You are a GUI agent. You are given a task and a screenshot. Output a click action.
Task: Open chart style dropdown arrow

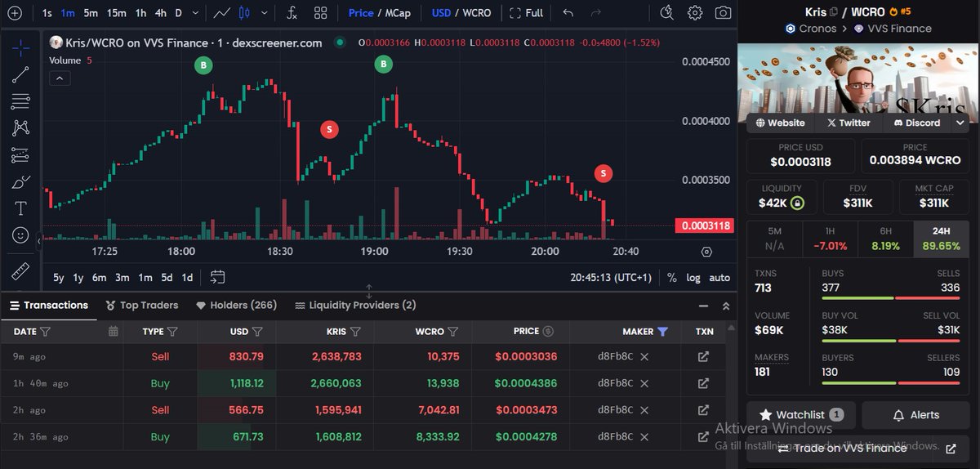(x=264, y=13)
